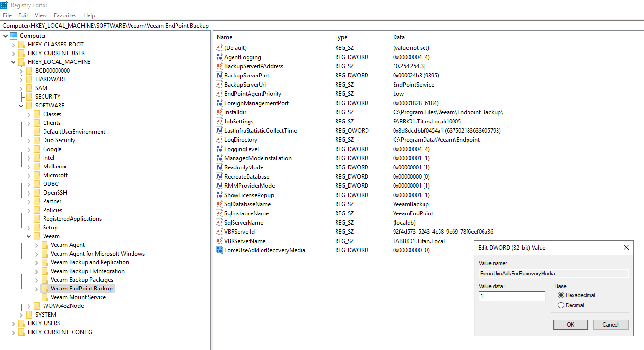Select the DefaultUserEnvironment key
The height and width of the screenshot is (350, 644).
74,132
